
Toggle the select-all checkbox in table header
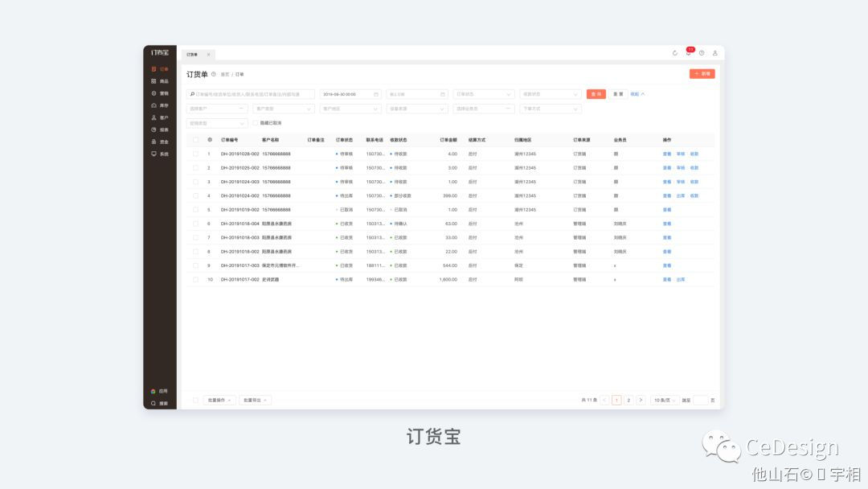(x=195, y=140)
